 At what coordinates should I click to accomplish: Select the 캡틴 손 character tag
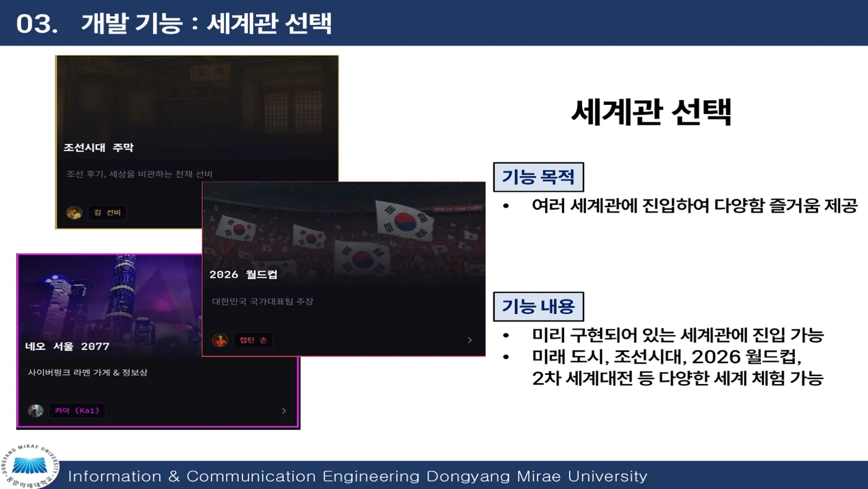[253, 340]
